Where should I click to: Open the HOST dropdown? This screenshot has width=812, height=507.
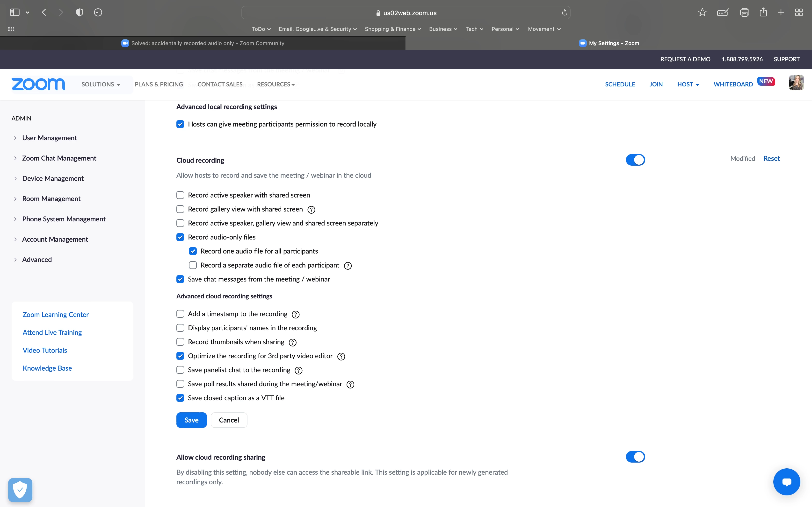coord(688,84)
